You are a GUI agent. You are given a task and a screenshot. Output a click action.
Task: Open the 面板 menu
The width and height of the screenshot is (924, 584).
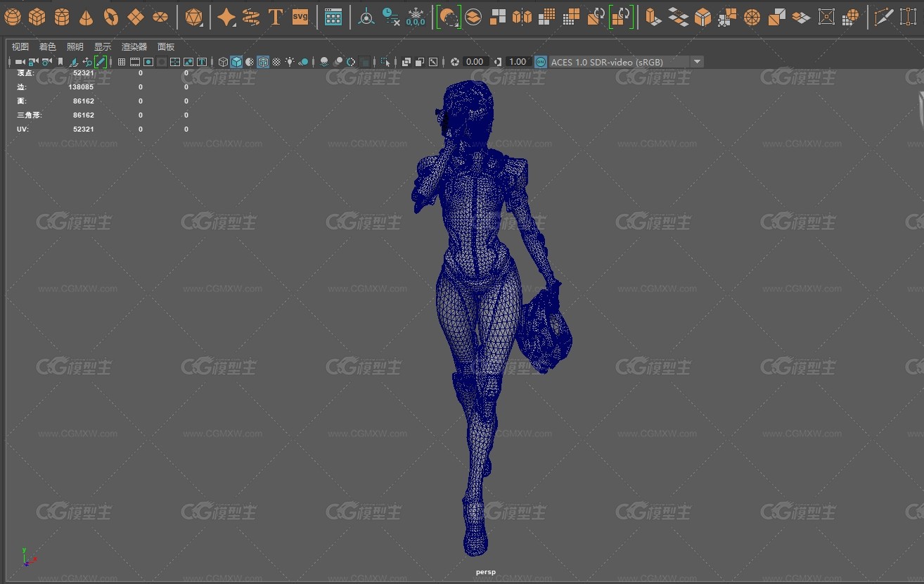coord(166,46)
